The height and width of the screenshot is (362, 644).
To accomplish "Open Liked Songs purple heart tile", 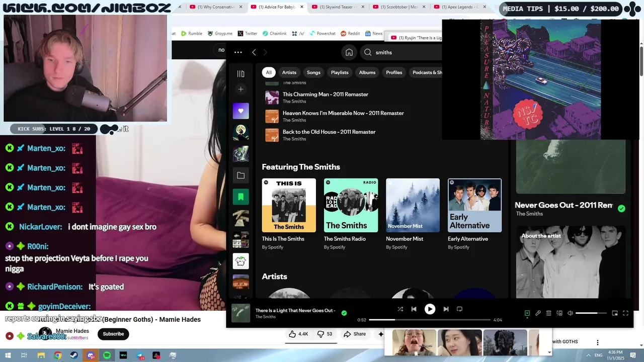I will coord(240,111).
